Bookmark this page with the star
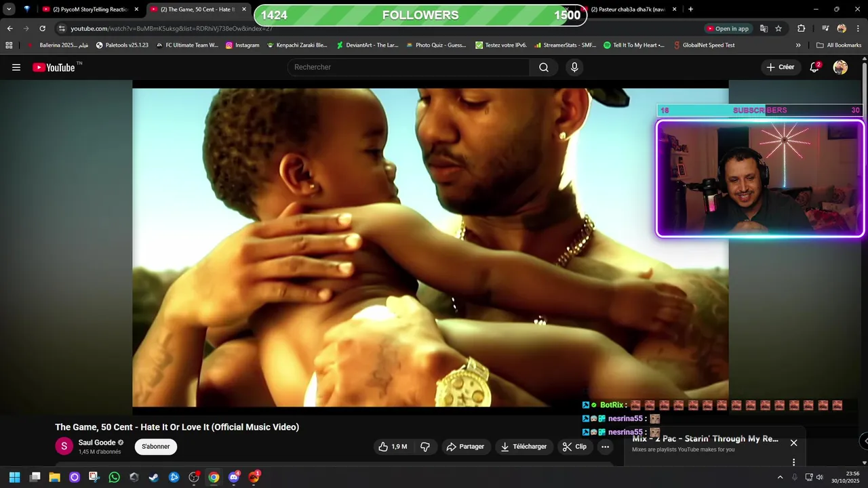The height and width of the screenshot is (488, 868). click(x=778, y=28)
